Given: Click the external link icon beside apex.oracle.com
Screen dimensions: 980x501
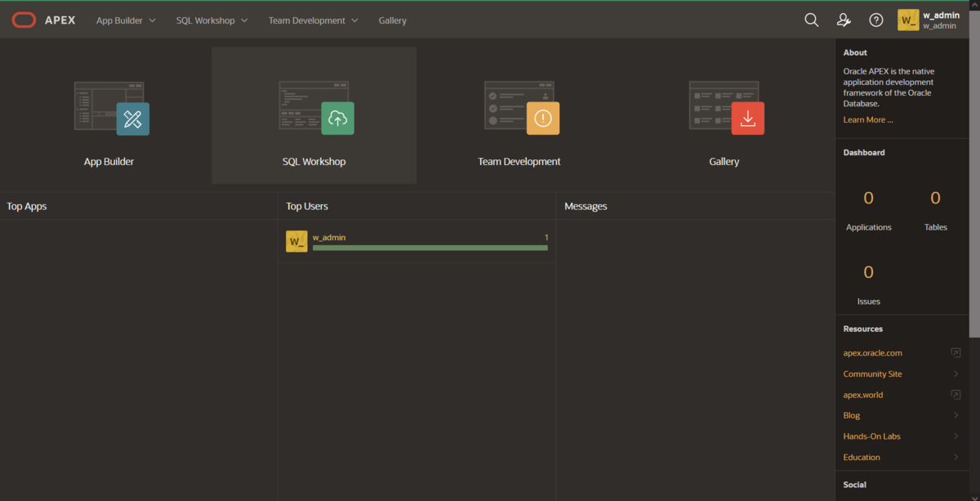Looking at the screenshot, I should 955,352.
